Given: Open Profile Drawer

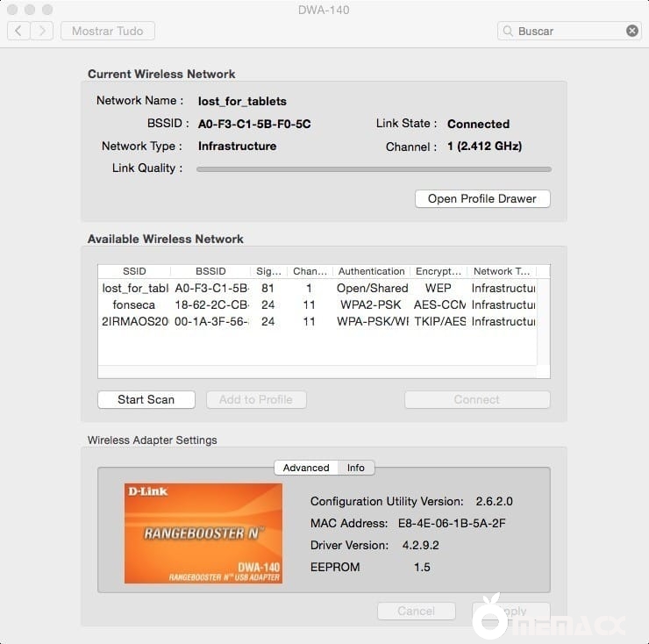Looking at the screenshot, I should [481, 198].
